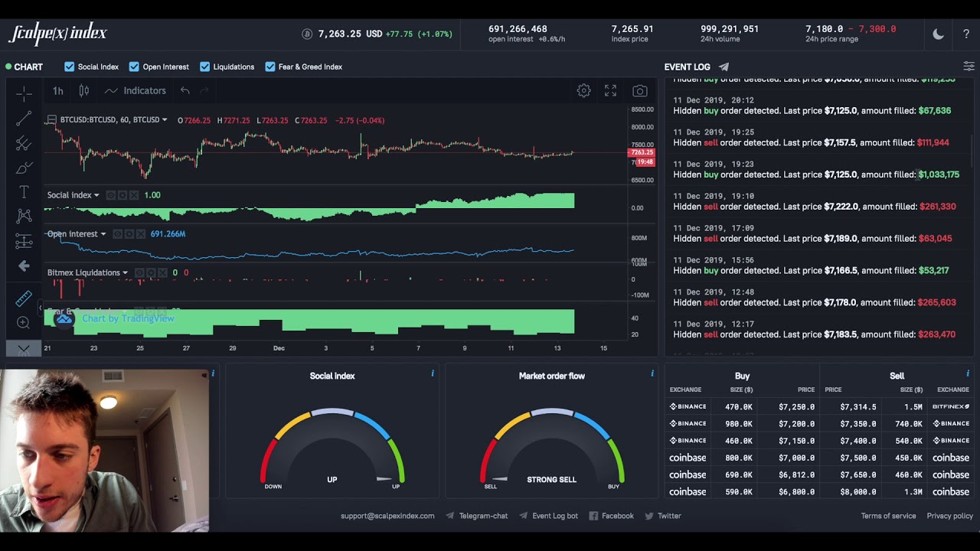This screenshot has width=980, height=551.
Task: Select the $1,033,175 hidden buy order entry
Action: coord(816,169)
